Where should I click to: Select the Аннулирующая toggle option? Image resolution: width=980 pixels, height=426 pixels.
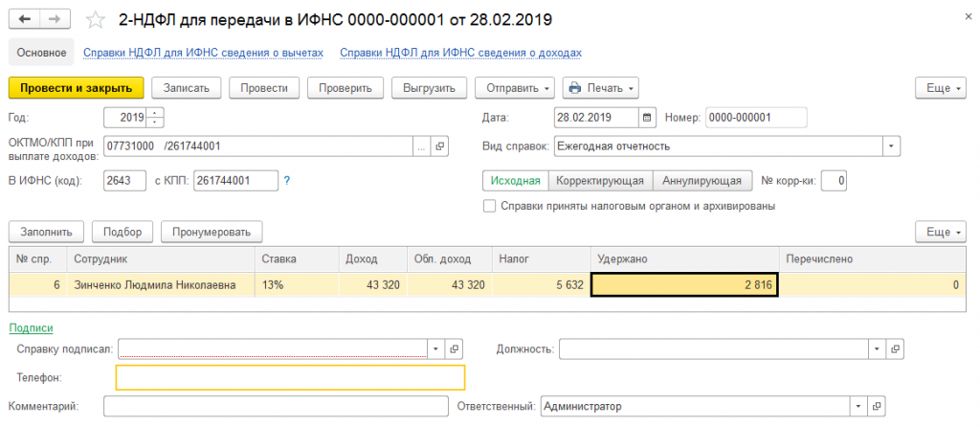pyautogui.click(x=702, y=180)
